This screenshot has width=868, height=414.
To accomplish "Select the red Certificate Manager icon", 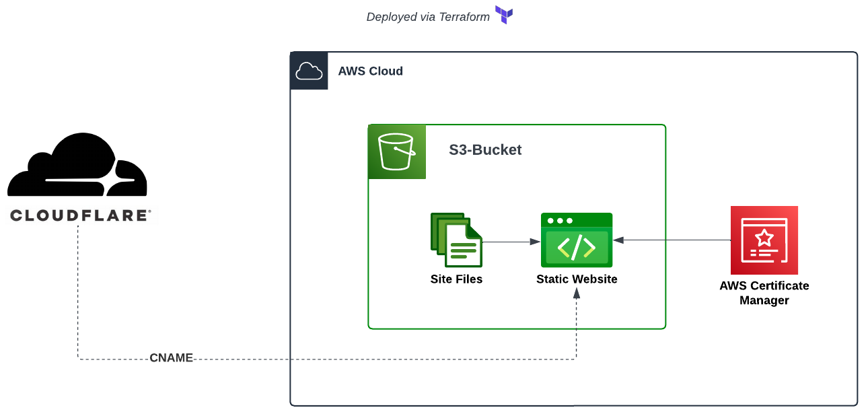I will (x=764, y=240).
